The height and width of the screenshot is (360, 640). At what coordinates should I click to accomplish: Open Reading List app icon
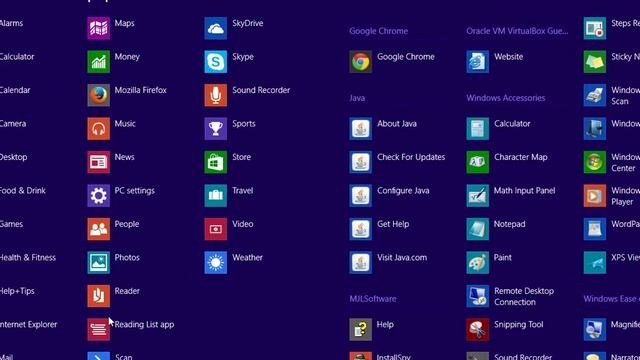[98, 329]
